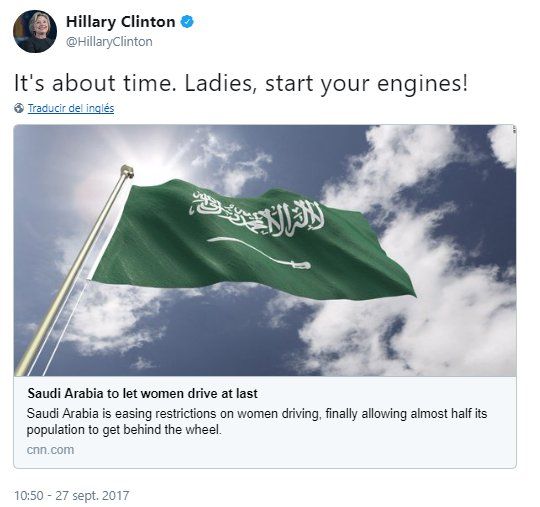Open the @HillaryClinton handle link
This screenshot has height=507, width=540.
(109, 42)
